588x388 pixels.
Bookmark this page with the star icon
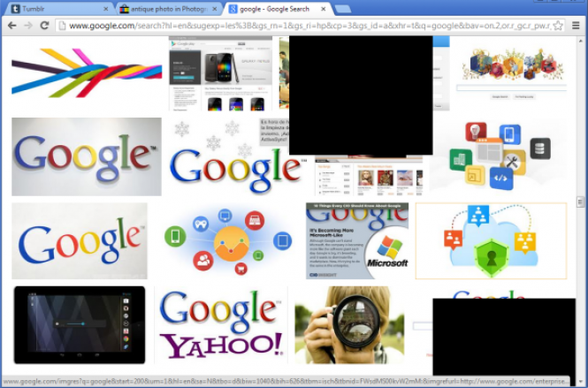click(558, 26)
